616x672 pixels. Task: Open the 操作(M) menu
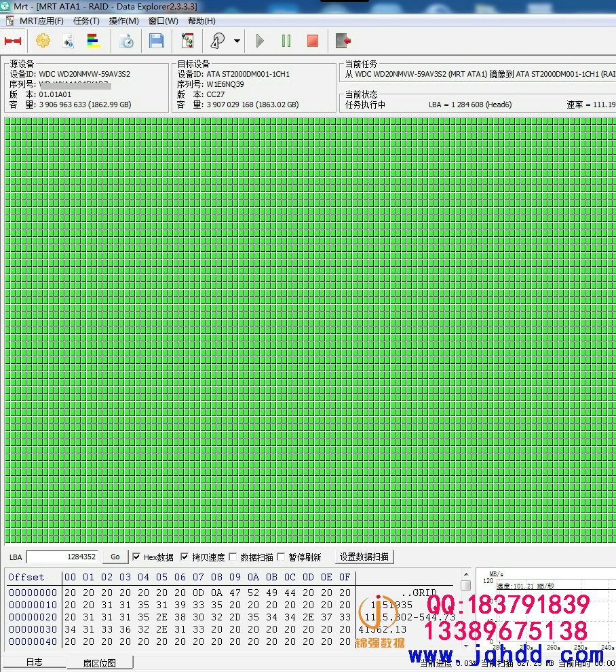[124, 21]
